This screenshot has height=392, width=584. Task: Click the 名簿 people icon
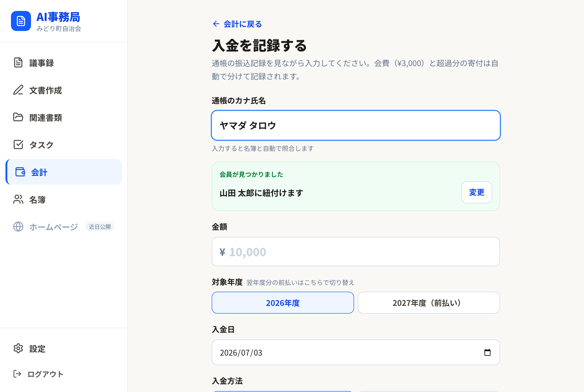(18, 199)
